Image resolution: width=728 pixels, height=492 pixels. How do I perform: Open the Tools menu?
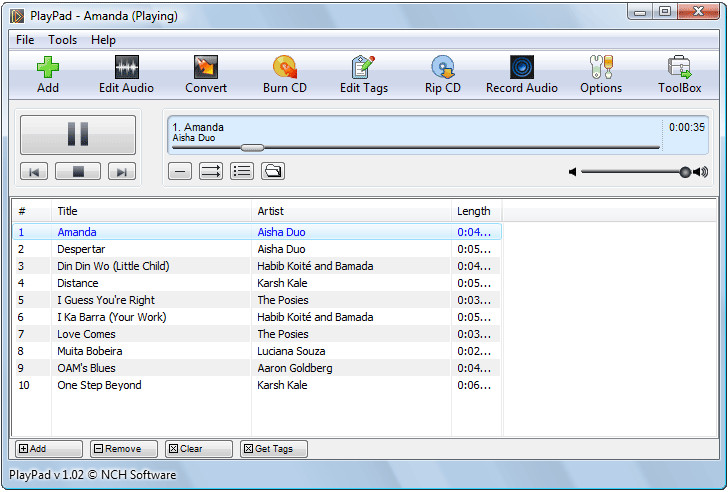(62, 40)
